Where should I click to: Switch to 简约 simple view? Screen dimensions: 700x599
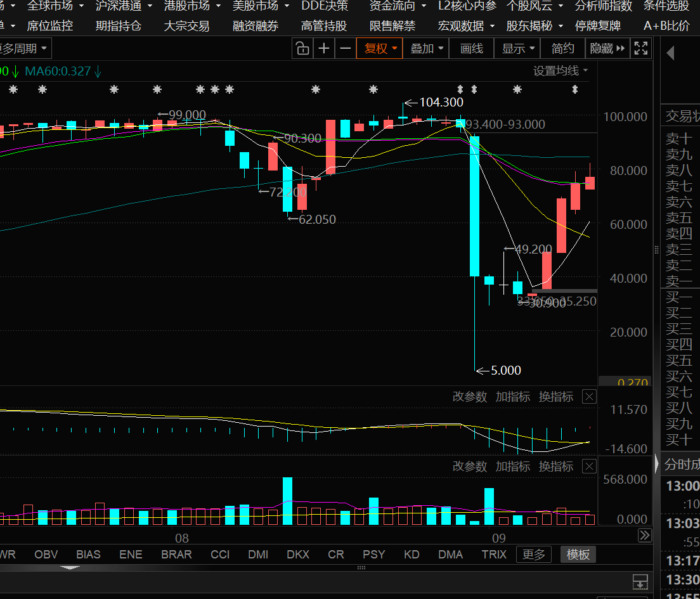(x=562, y=48)
